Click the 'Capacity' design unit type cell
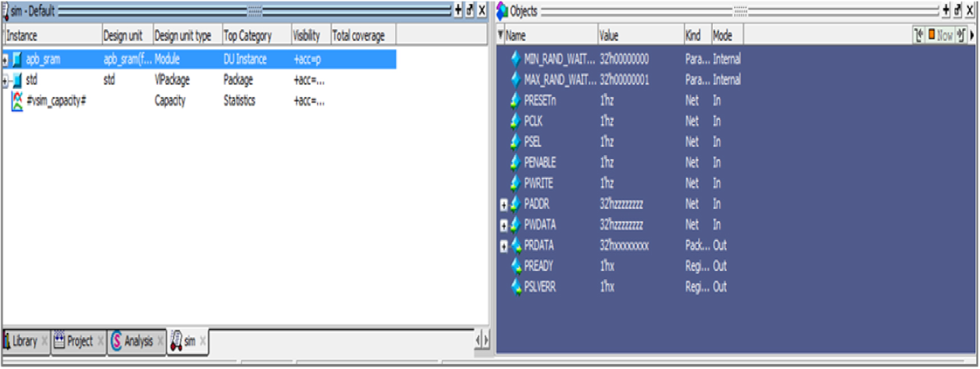 (x=170, y=101)
